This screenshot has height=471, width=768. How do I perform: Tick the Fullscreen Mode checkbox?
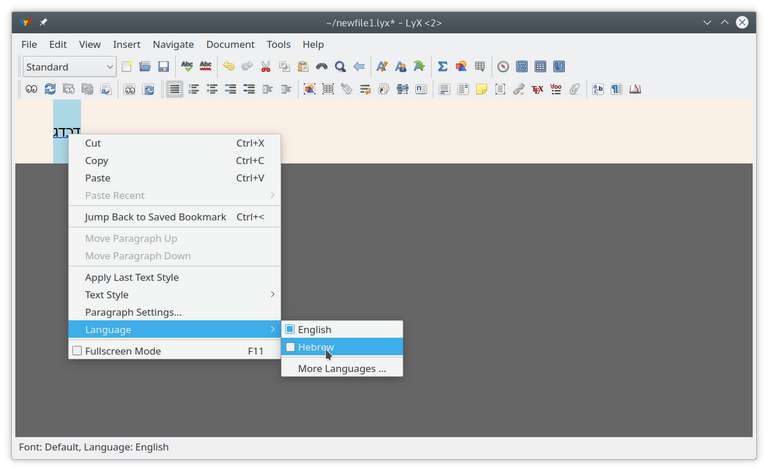pos(77,351)
